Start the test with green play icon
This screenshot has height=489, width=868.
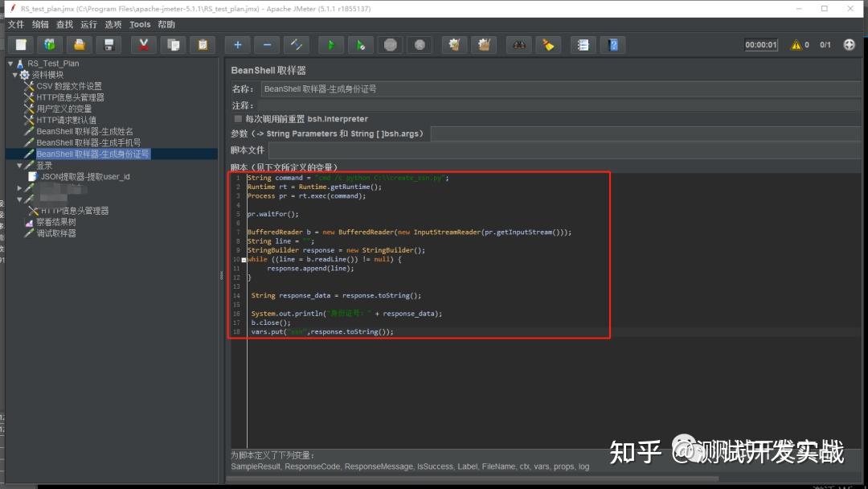pyautogui.click(x=331, y=45)
